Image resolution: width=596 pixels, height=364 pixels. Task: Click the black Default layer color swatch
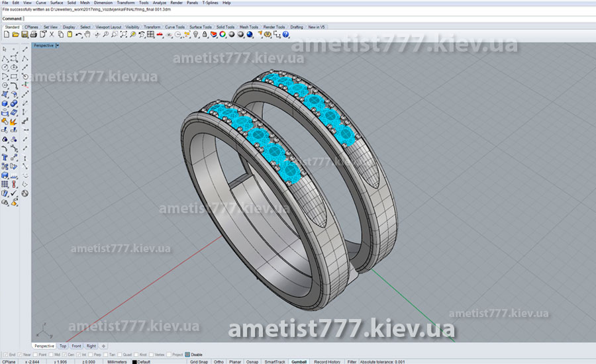coord(134,362)
